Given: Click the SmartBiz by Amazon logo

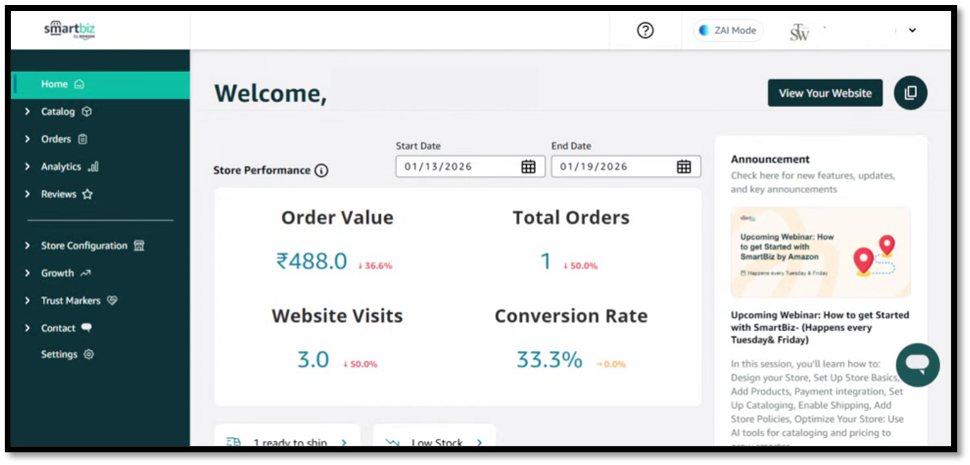Looking at the screenshot, I should pos(69,30).
